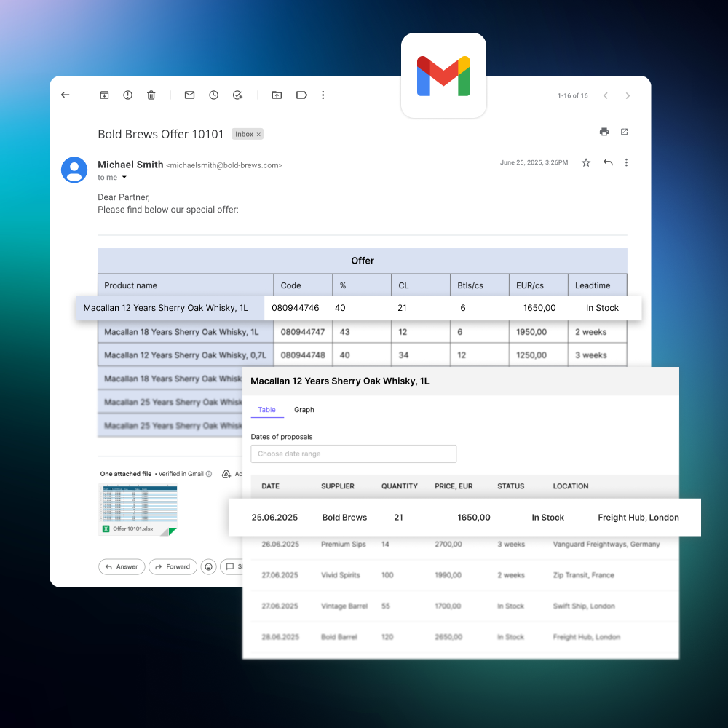
Task: Reply using the reply arrow icon
Action: click(x=608, y=162)
